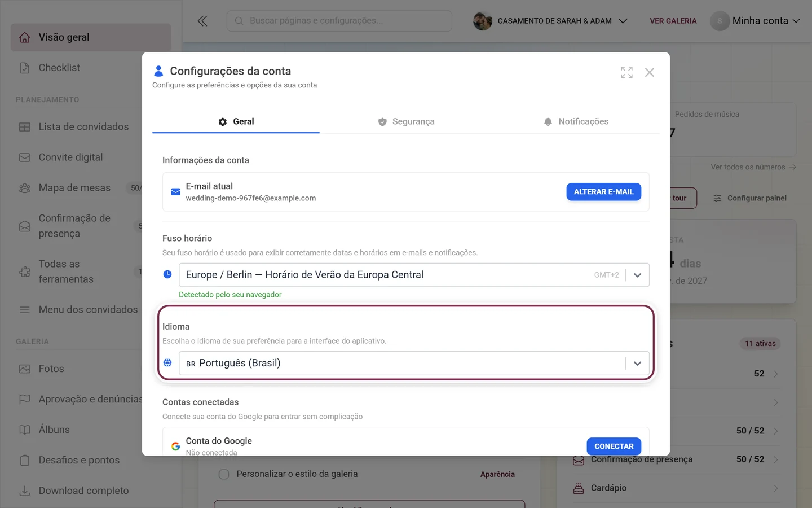This screenshot has height=508, width=812.
Task: Expand the account settings dialog to fullscreen
Action: [626, 72]
